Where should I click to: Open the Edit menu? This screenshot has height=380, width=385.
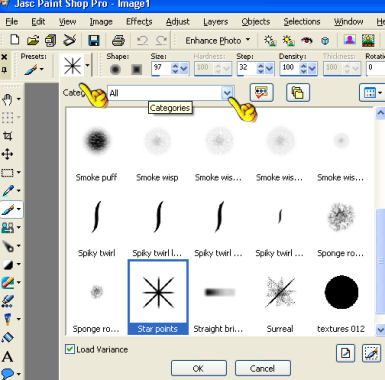click(38, 22)
